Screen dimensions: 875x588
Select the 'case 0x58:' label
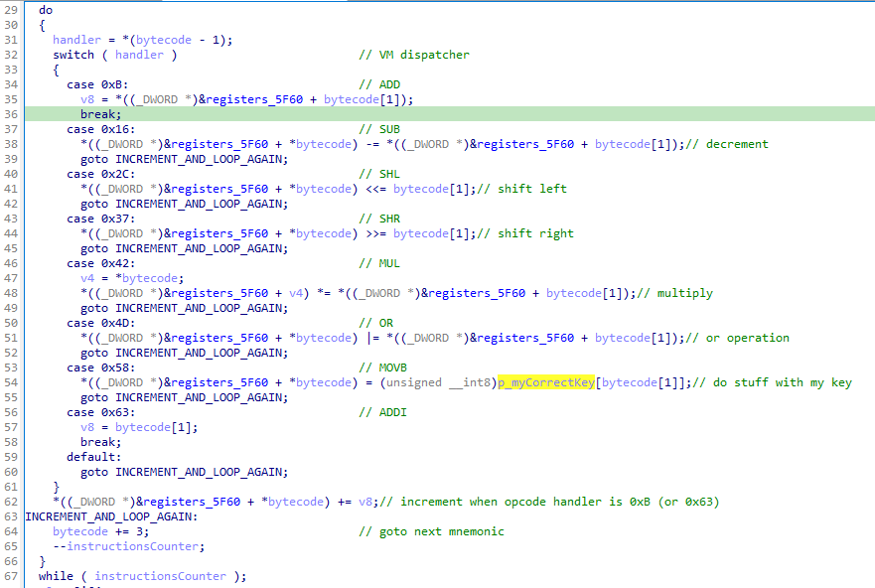coord(101,367)
